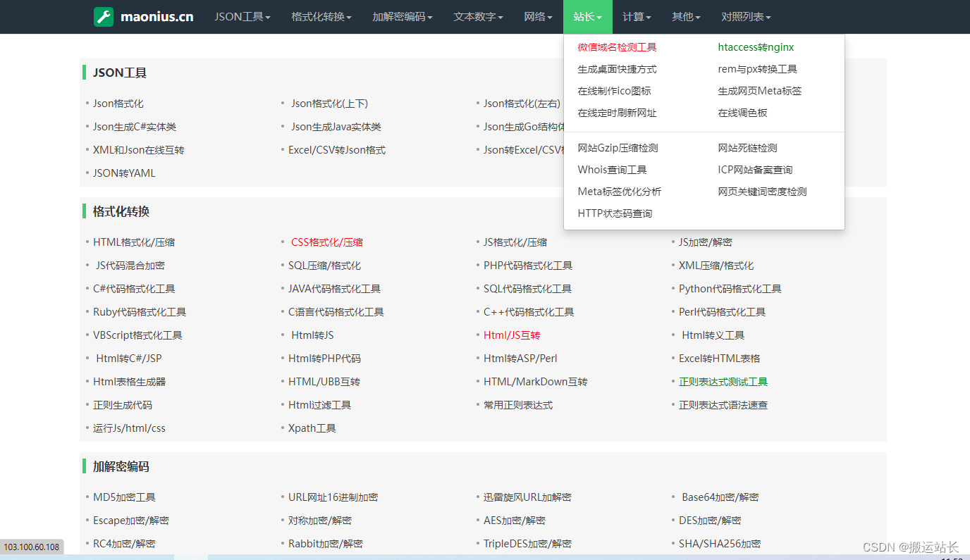Select 在线调色板 menu entry
Screen dimensions: 970x560
click(743, 113)
